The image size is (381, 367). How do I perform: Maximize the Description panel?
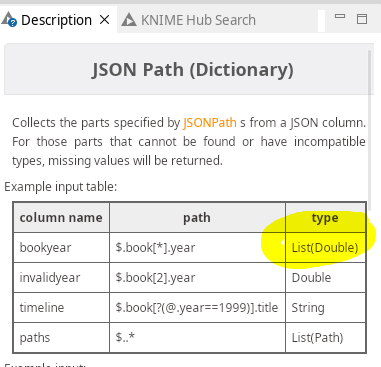(362, 19)
